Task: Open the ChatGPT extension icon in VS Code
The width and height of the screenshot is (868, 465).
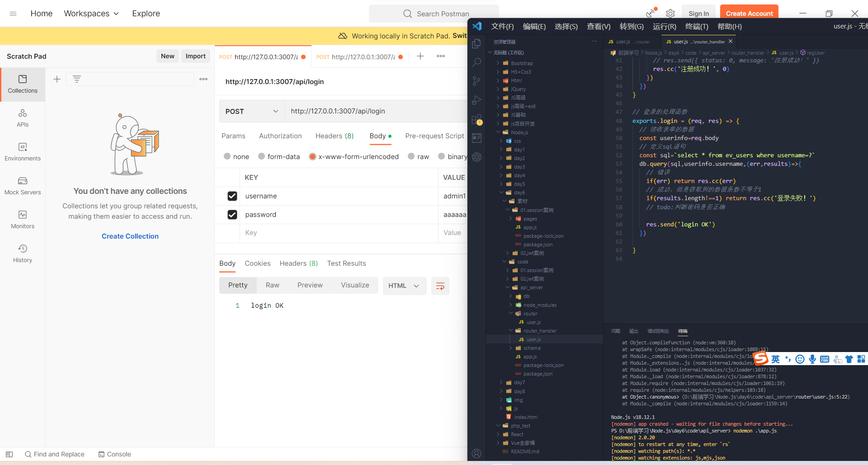Action: pyautogui.click(x=476, y=157)
